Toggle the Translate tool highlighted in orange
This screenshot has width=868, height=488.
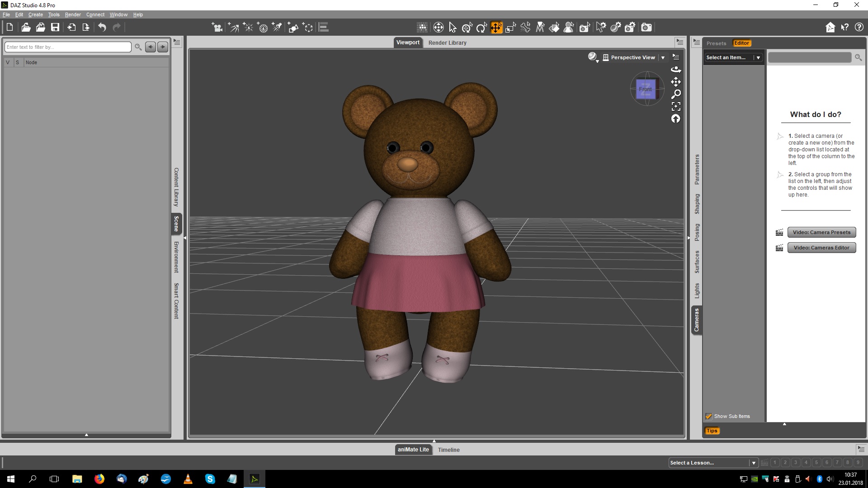point(496,28)
